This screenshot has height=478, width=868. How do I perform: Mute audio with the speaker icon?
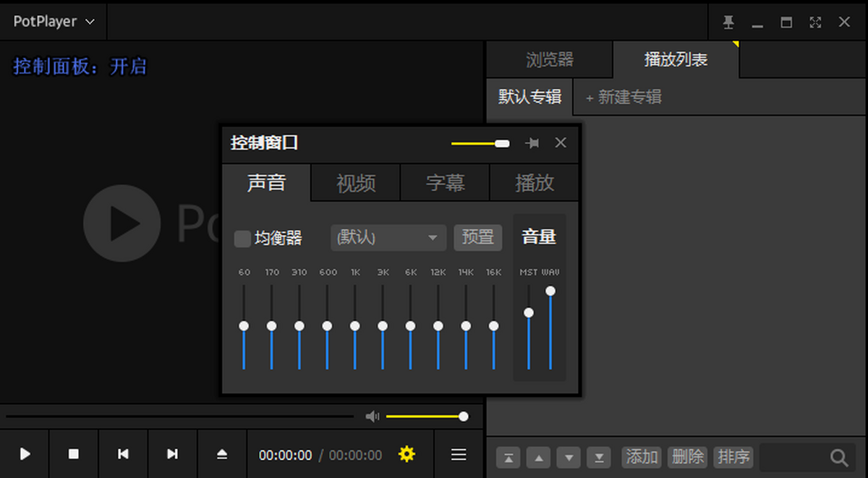(373, 417)
